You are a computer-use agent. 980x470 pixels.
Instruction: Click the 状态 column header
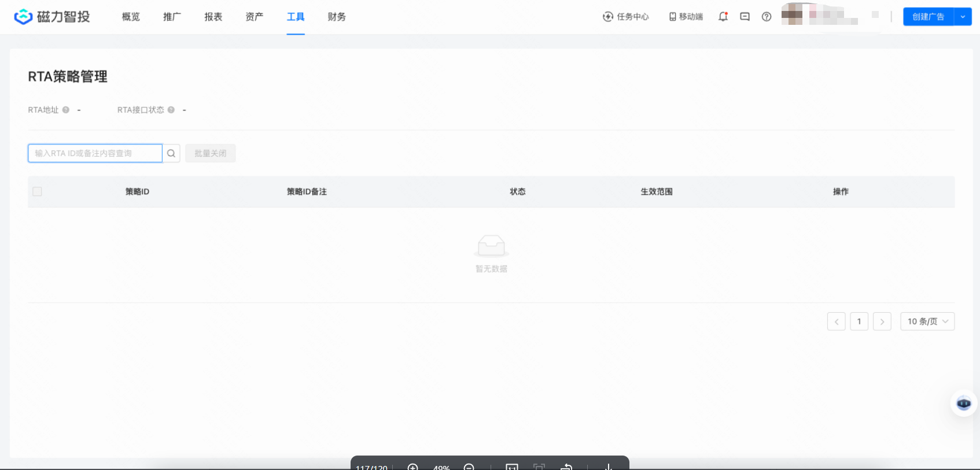pyautogui.click(x=518, y=191)
